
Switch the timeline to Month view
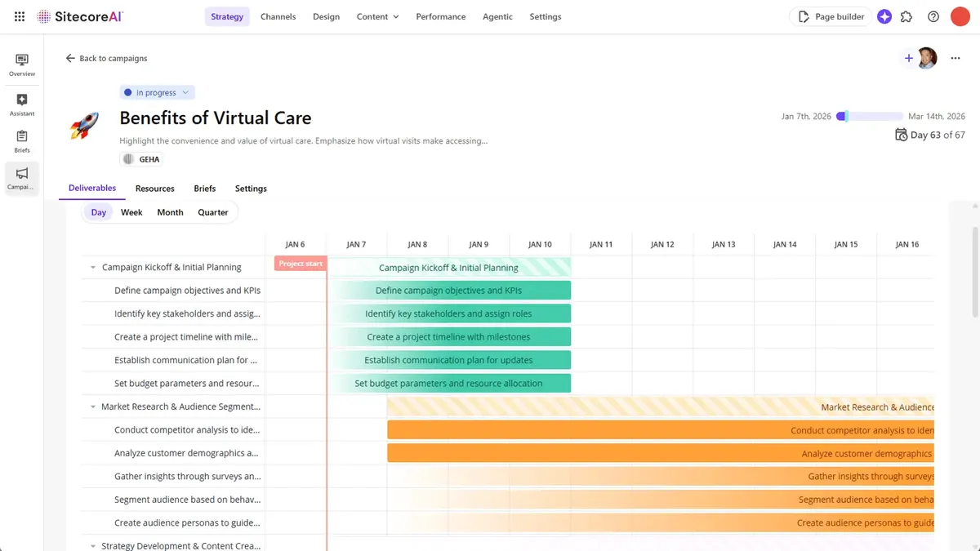(x=169, y=211)
